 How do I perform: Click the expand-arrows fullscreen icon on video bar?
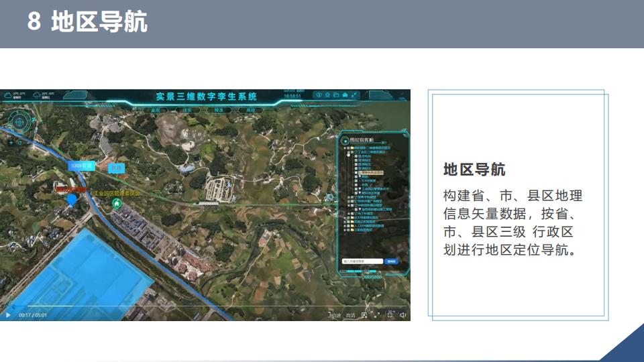point(377,315)
